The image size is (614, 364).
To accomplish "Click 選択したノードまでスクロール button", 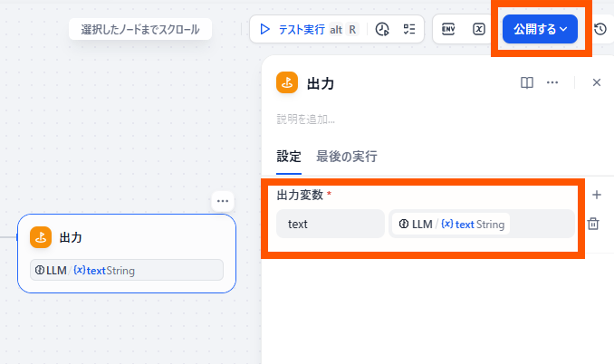I will pyautogui.click(x=139, y=29).
